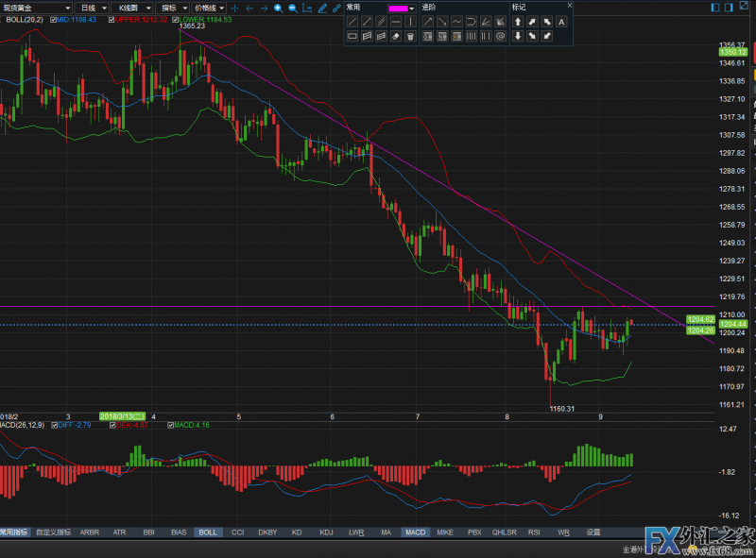Viewport: 756px width, 558px height.
Task: Pick the spiral Fibonacci tool
Action: [x=500, y=37]
